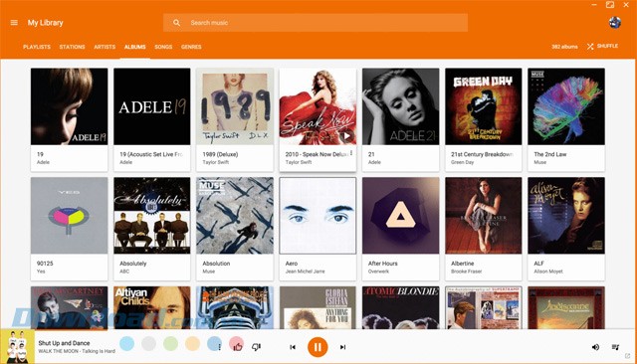
Task: Open Green Day 21st Century Breakdown cover
Action: pos(484,106)
